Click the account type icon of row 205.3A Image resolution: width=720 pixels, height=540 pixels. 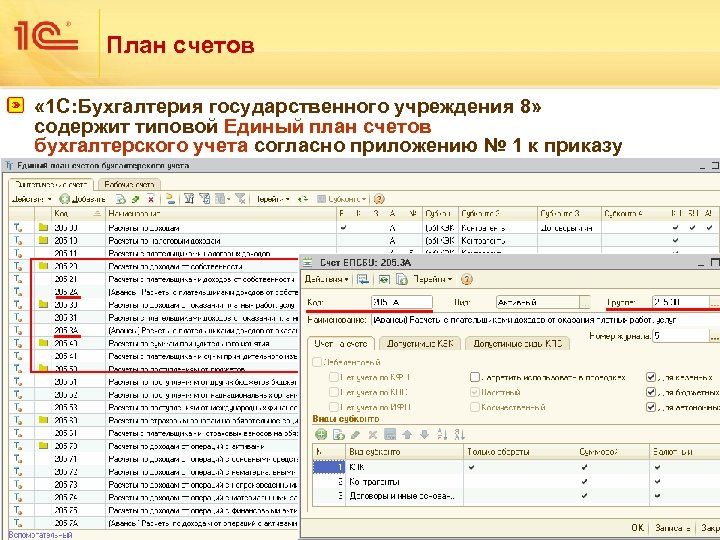coord(18,330)
